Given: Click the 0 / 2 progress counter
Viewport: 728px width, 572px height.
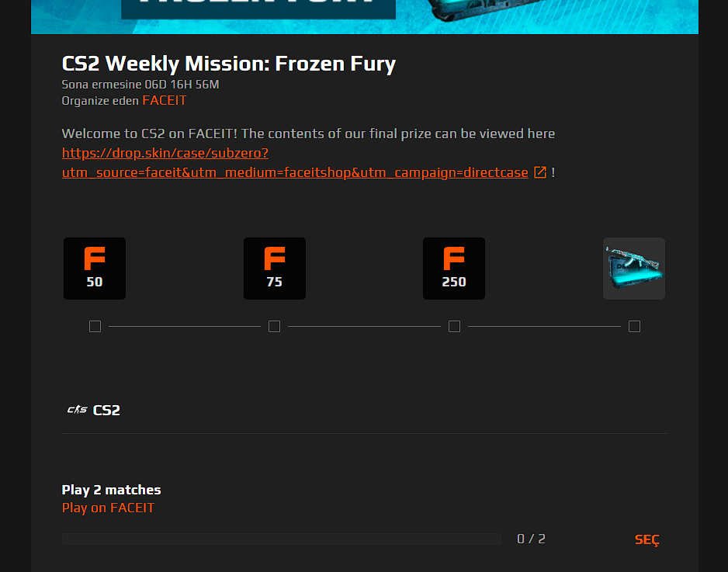Looking at the screenshot, I should 531,539.
